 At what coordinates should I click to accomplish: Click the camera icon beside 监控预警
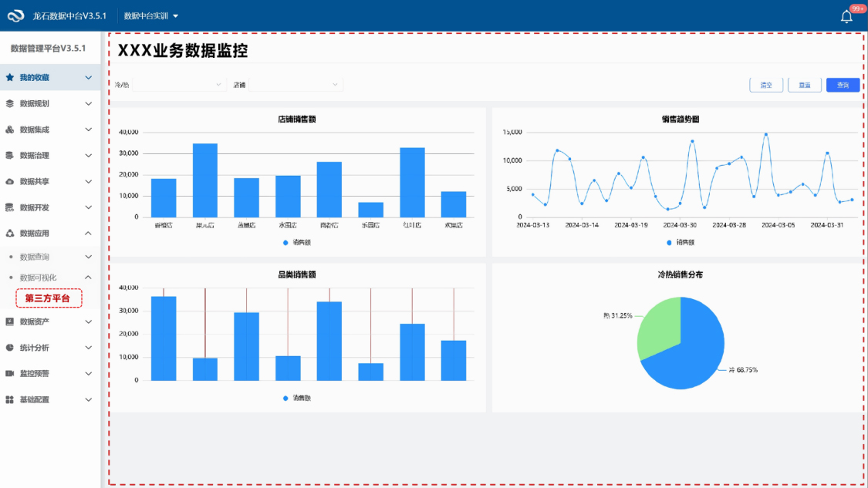(x=9, y=373)
